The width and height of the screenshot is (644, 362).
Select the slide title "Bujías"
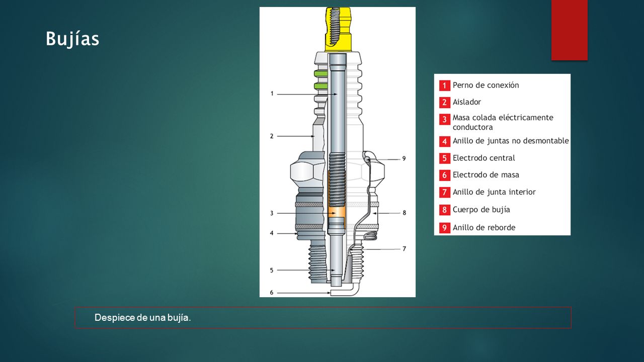click(x=72, y=39)
